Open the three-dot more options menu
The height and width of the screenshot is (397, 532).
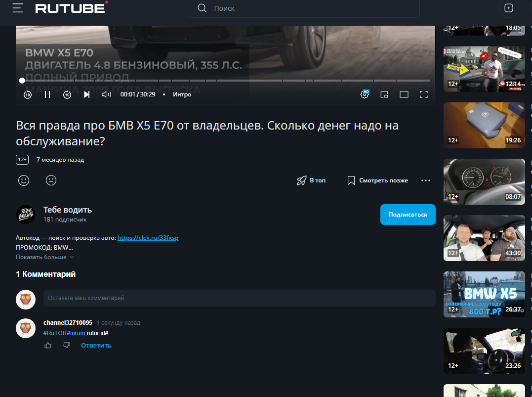click(x=426, y=180)
